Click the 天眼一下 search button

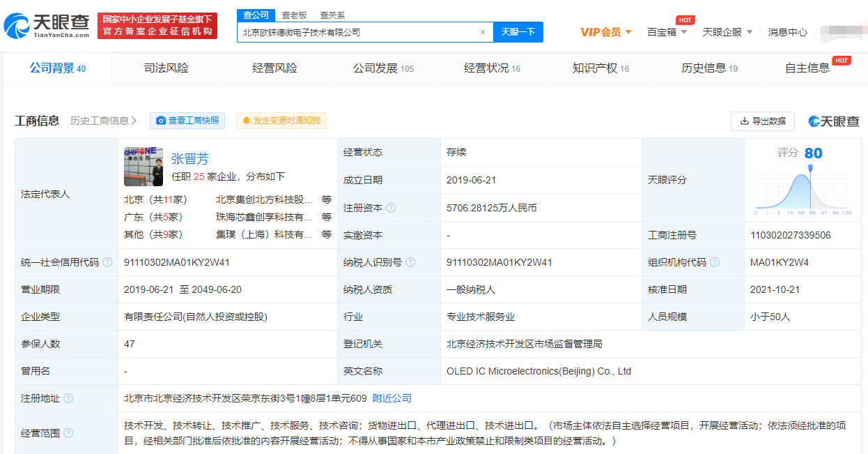click(518, 32)
